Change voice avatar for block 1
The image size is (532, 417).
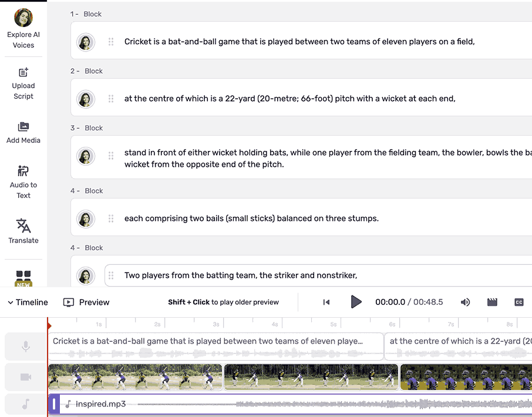coord(86,42)
